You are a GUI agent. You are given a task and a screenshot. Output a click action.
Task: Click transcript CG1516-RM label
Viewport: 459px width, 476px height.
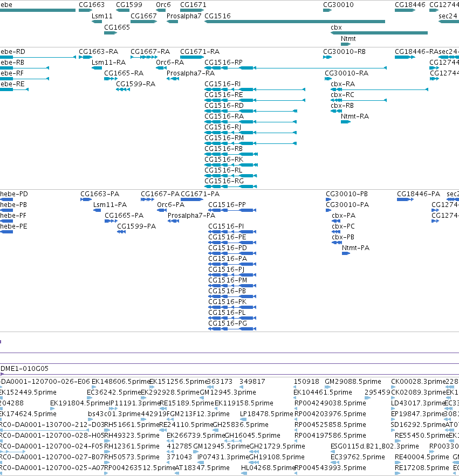click(x=224, y=138)
